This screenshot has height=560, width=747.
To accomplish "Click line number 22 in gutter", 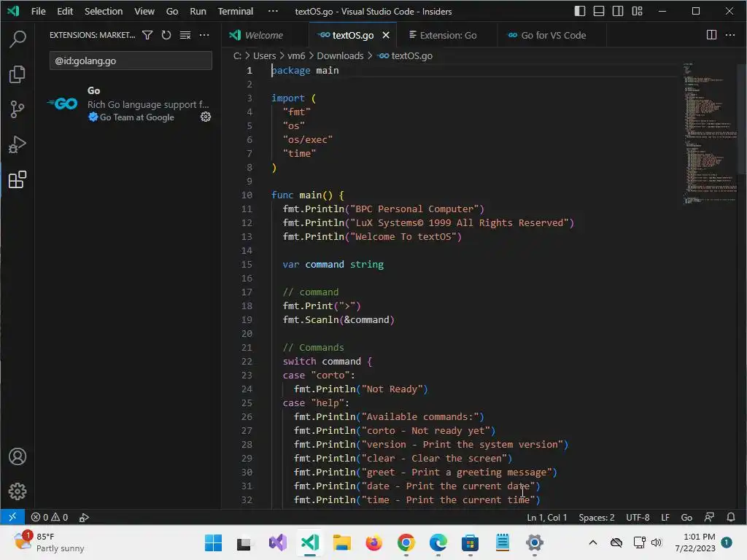I will click(x=247, y=361).
